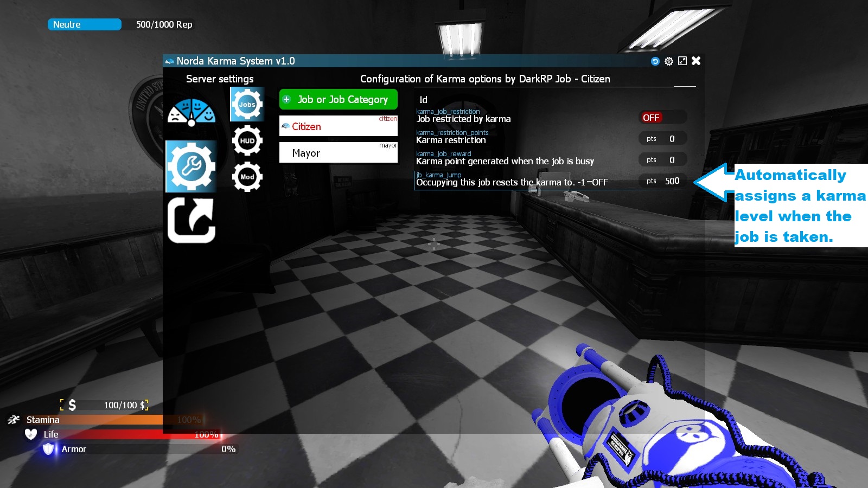Close the Norda Karma System window
Image resolution: width=868 pixels, height=488 pixels.
tap(696, 61)
